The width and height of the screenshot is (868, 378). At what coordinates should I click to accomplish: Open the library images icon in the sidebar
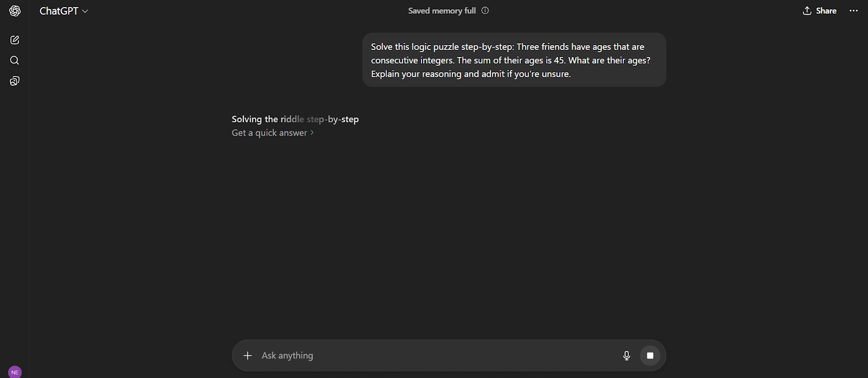coord(15,81)
